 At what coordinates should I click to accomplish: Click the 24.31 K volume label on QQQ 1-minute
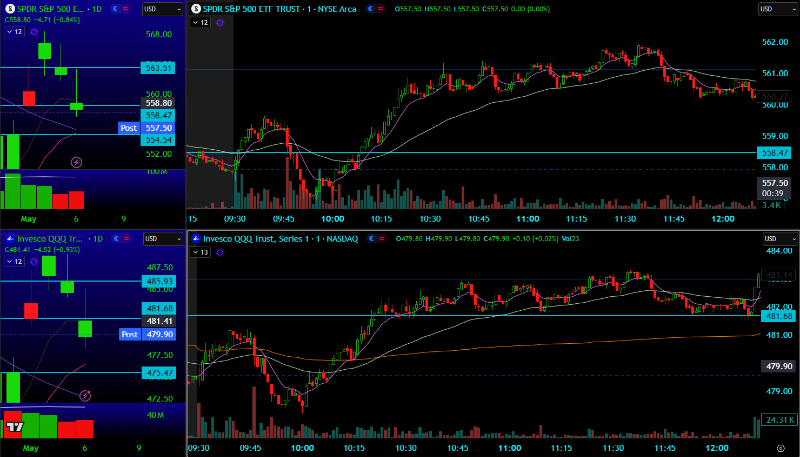pyautogui.click(x=778, y=420)
